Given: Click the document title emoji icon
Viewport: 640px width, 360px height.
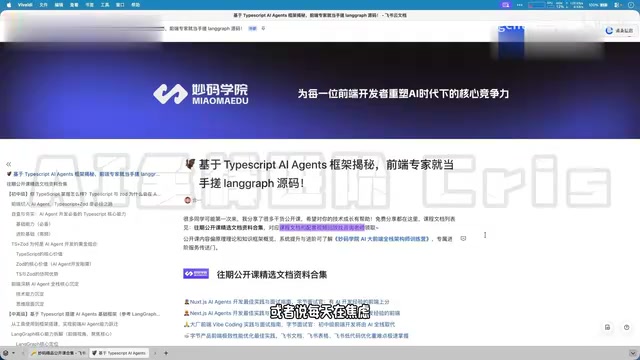Looking at the screenshot, I should pos(190,164).
